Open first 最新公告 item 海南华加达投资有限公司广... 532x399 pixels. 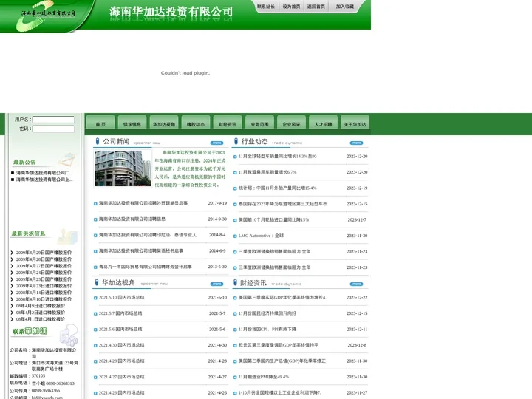(44, 173)
